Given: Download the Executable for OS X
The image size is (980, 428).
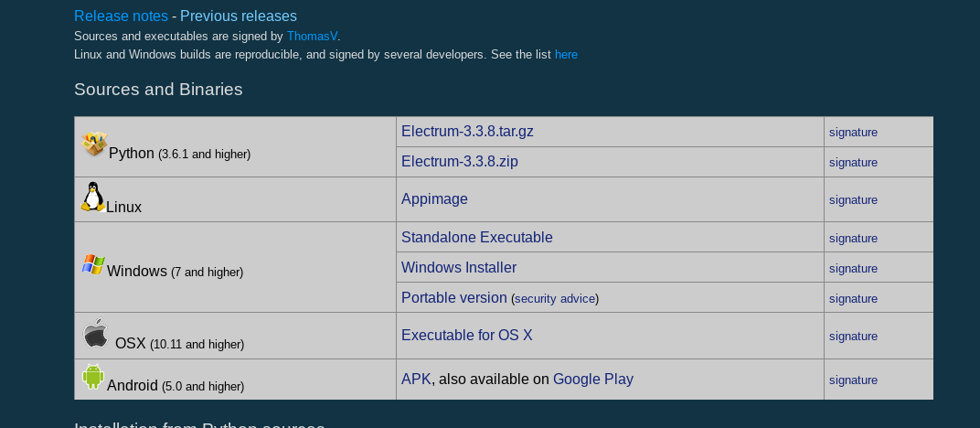Looking at the screenshot, I should pyautogui.click(x=467, y=335).
